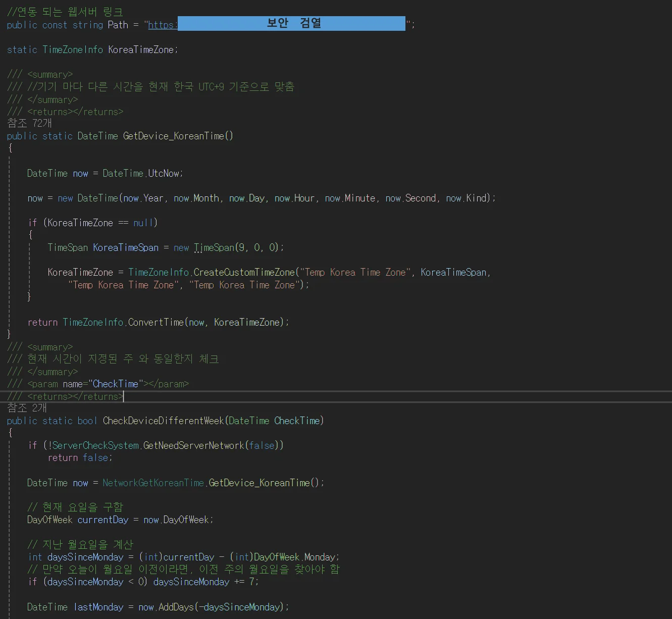Image resolution: width=672 pixels, height=619 pixels.
Task: Click the ServerCheckSystem class name
Action: [95, 445]
